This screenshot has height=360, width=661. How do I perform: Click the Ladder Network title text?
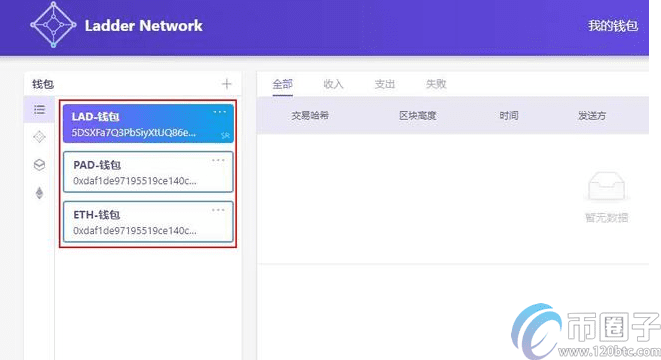143,26
